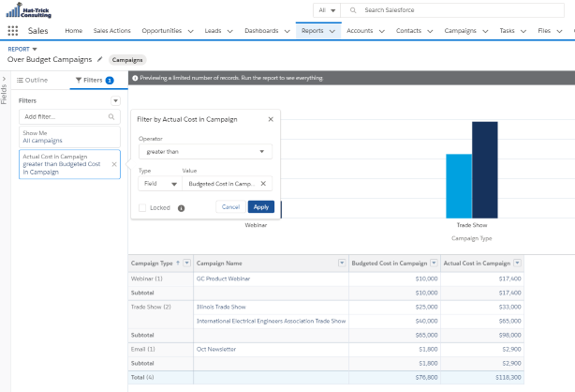Open Campaign Type column menu arrow

click(x=187, y=263)
